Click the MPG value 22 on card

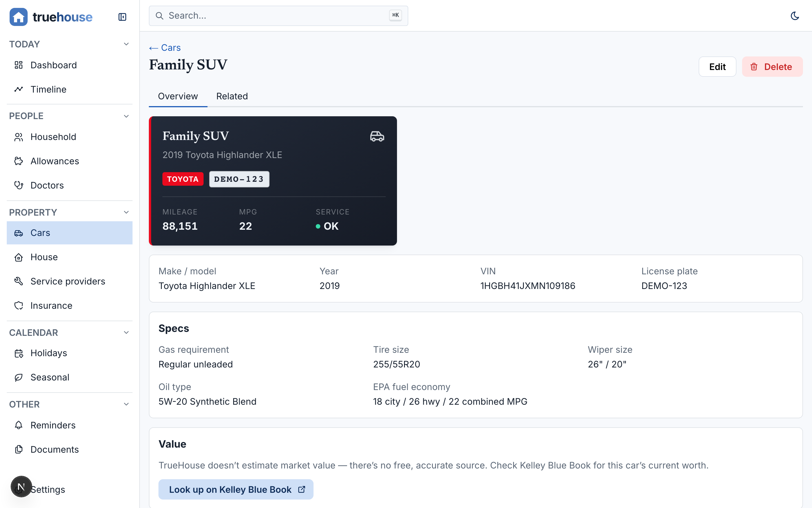point(245,226)
